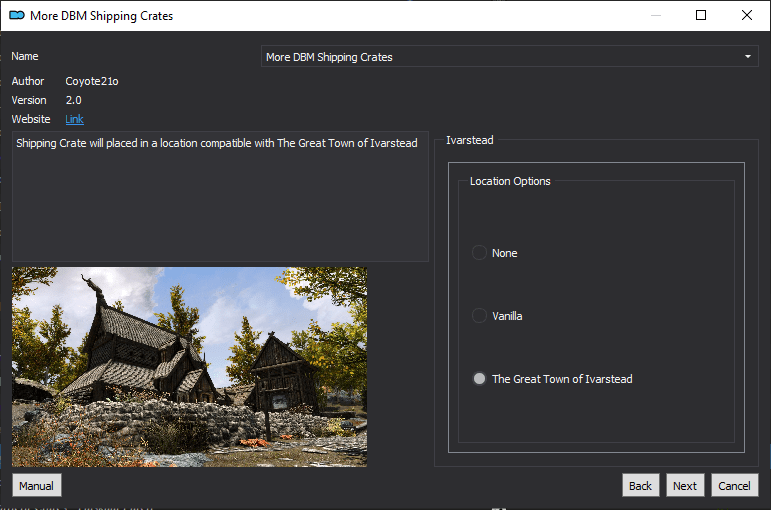Click the author name Coyote21o
The image size is (771, 510).
click(x=92, y=81)
